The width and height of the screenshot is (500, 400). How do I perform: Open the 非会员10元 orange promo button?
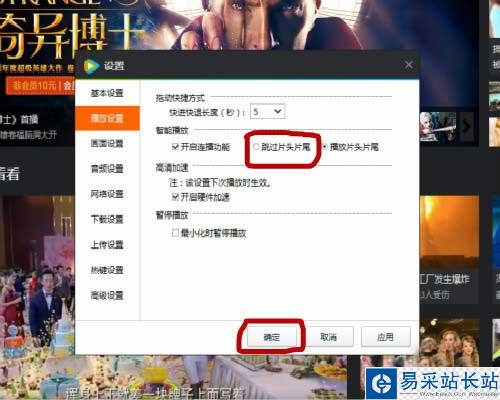tap(40, 86)
